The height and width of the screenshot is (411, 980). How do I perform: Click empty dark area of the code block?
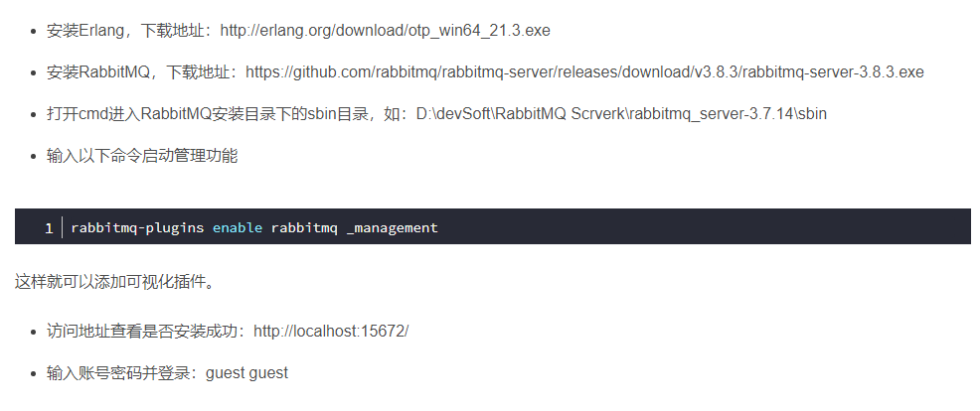(716, 227)
